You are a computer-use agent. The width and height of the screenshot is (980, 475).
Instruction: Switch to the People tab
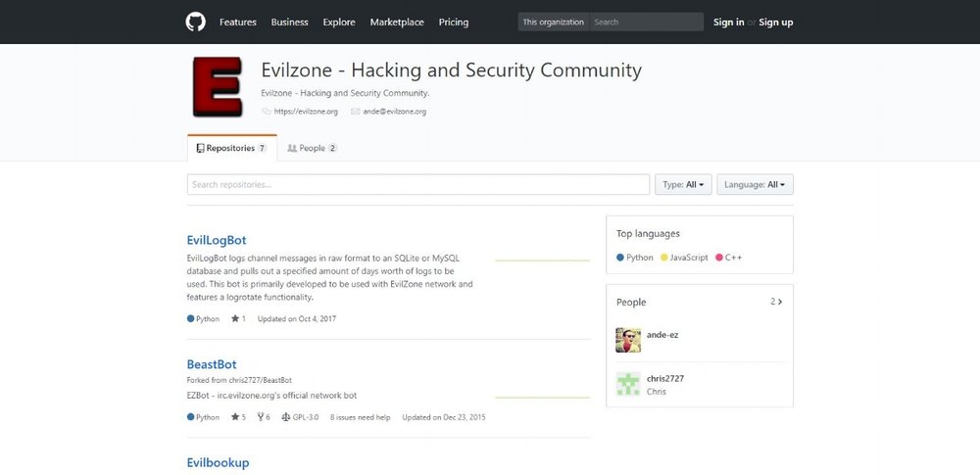pos(312,148)
